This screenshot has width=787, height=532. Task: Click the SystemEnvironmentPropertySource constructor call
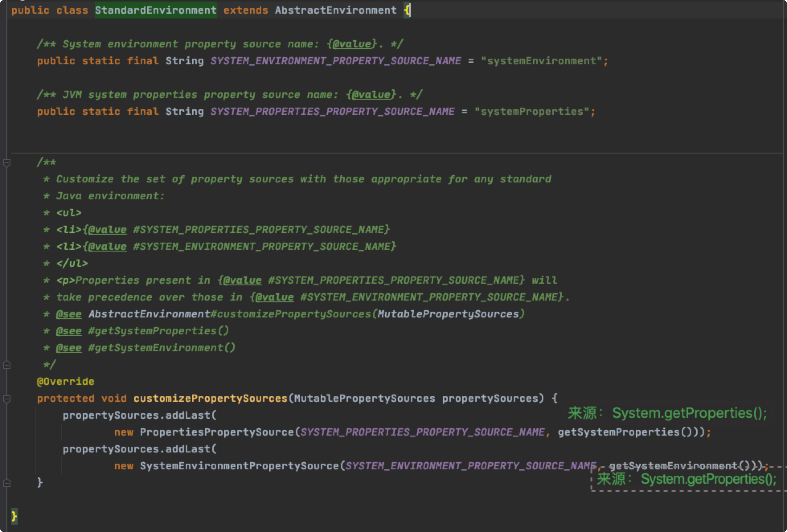[239, 466]
